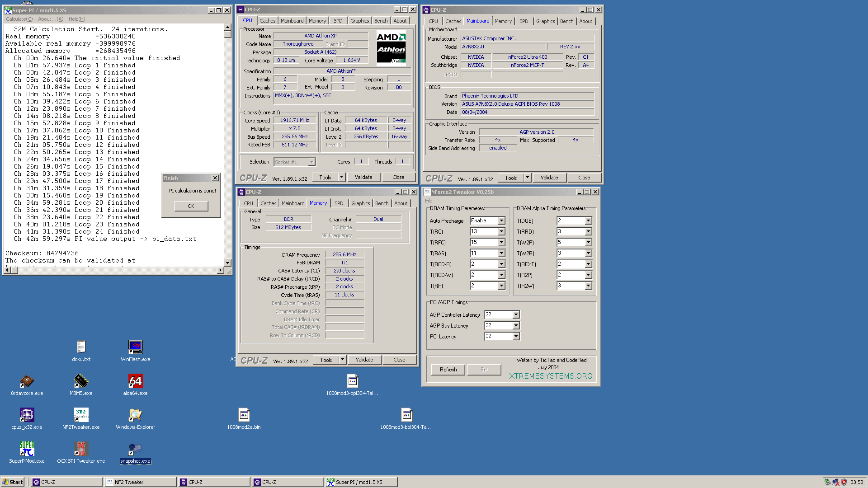This screenshot has width=868, height=488.
Task: Click Super PI vertical scrollbar down arrow
Action: tap(228, 263)
